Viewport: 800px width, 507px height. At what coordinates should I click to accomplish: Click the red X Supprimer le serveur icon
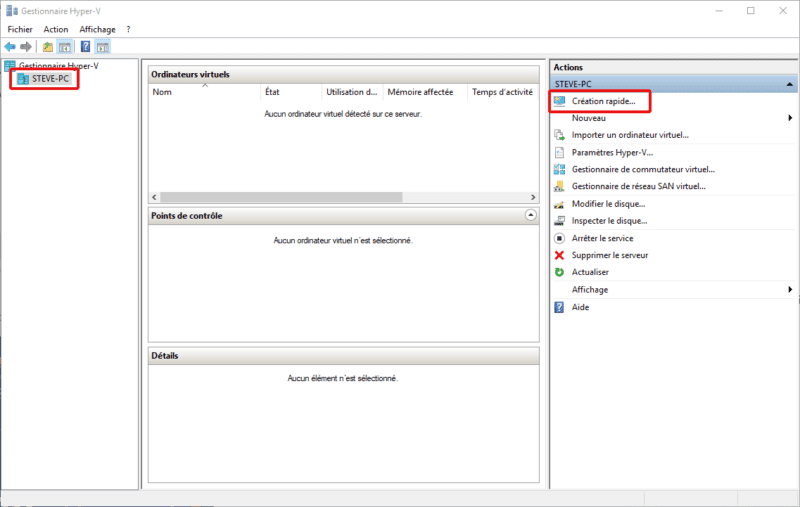(x=560, y=255)
